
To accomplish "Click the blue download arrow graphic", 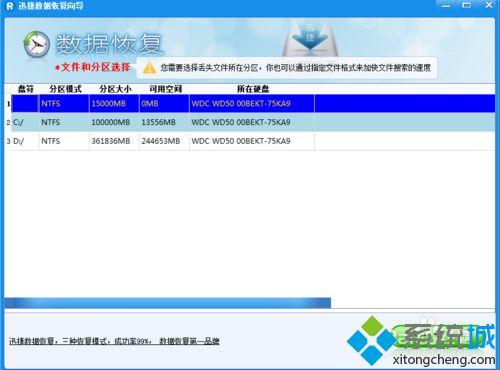I will click(310, 39).
